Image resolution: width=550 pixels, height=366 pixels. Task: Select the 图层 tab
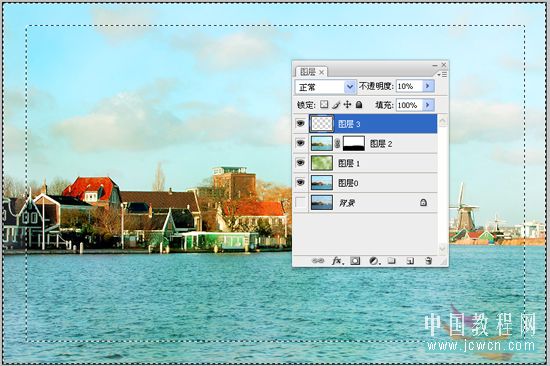[311, 72]
